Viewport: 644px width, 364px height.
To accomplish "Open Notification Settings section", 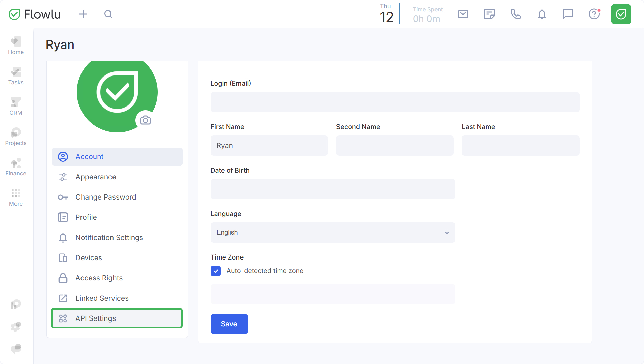I will point(109,238).
